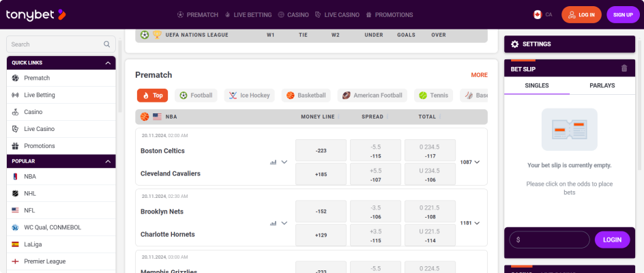Bet Boston Celtics money line -223
The width and height of the screenshot is (644, 273).
coord(321,150)
